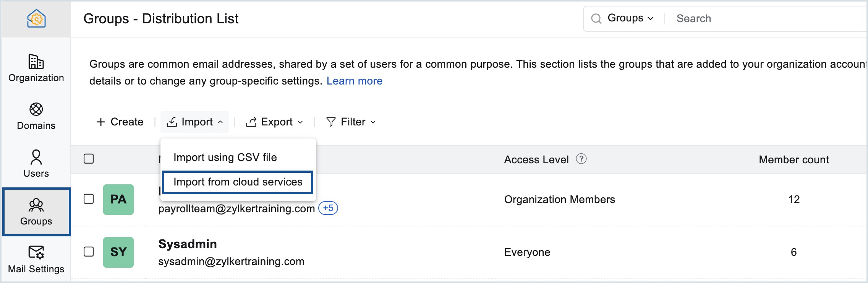
Task: Go to the Domains sidebar icon
Action: pyautogui.click(x=36, y=109)
